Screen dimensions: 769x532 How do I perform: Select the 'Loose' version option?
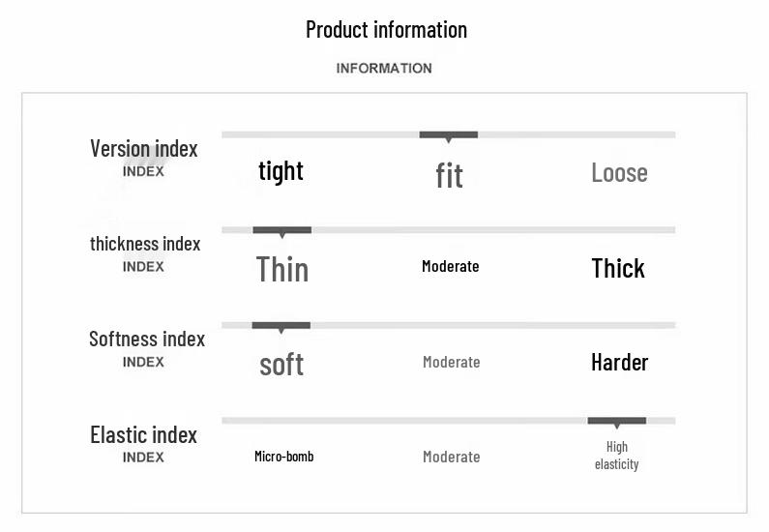coord(619,173)
